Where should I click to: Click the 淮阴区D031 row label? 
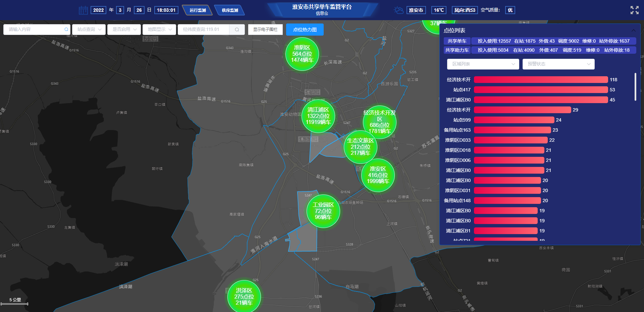(458, 190)
